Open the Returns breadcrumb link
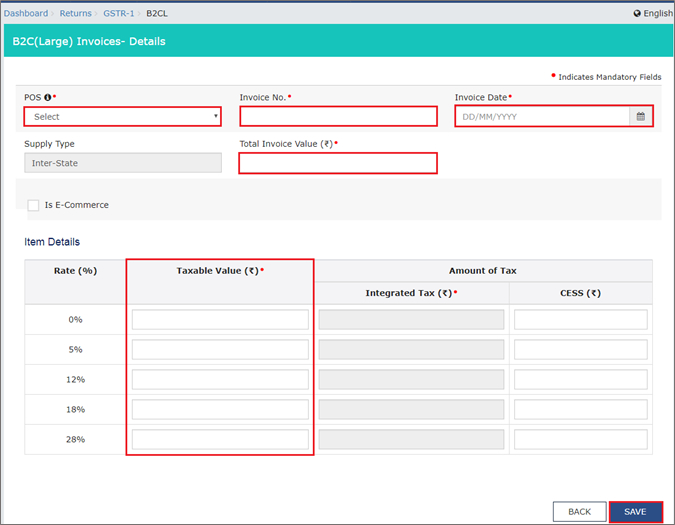Screen dimensions: 675x525 click(x=75, y=13)
